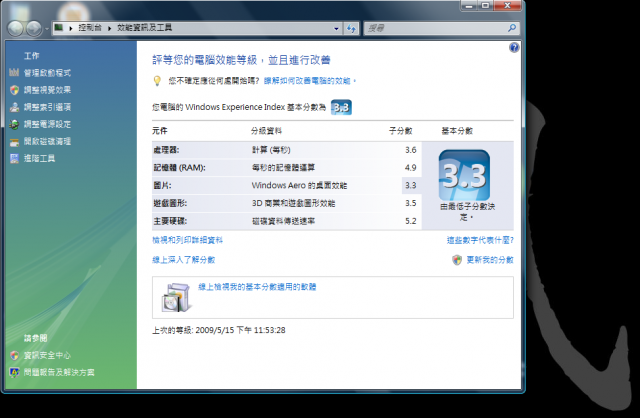Minimize the window
The height and width of the screenshot is (418, 640).
(469, 6)
